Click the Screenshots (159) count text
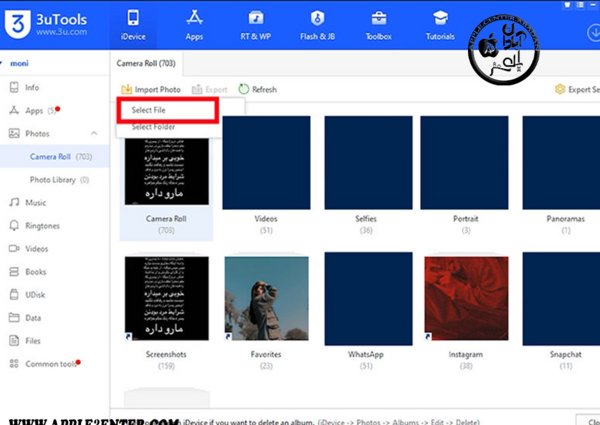This screenshot has height=425, width=600. (166, 366)
